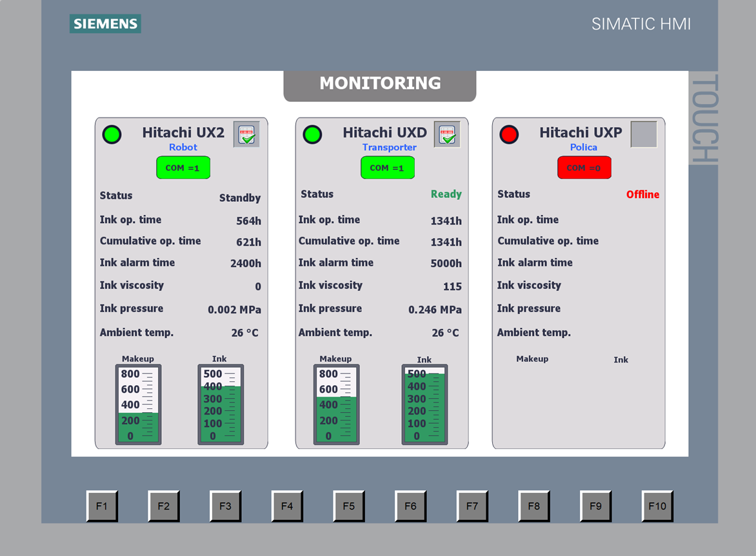This screenshot has height=556, width=756.
Task: Click the Transporter link under Hitachi UXD
Action: (389, 147)
